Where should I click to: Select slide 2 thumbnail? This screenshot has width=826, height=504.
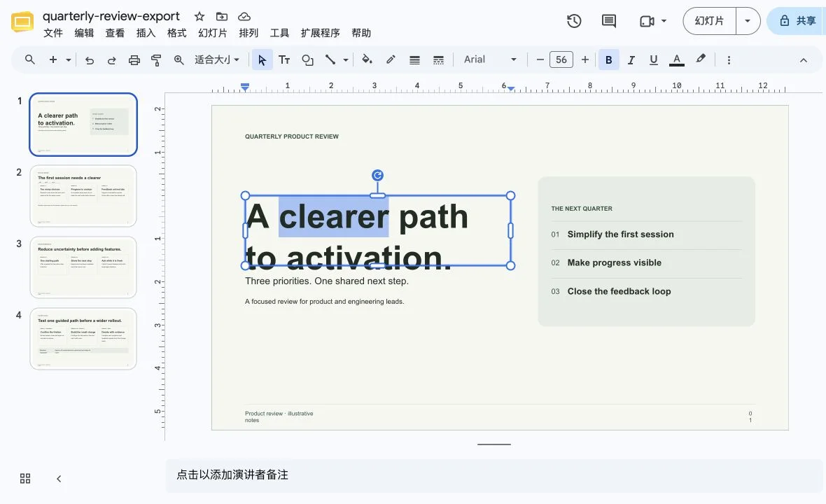tap(83, 196)
